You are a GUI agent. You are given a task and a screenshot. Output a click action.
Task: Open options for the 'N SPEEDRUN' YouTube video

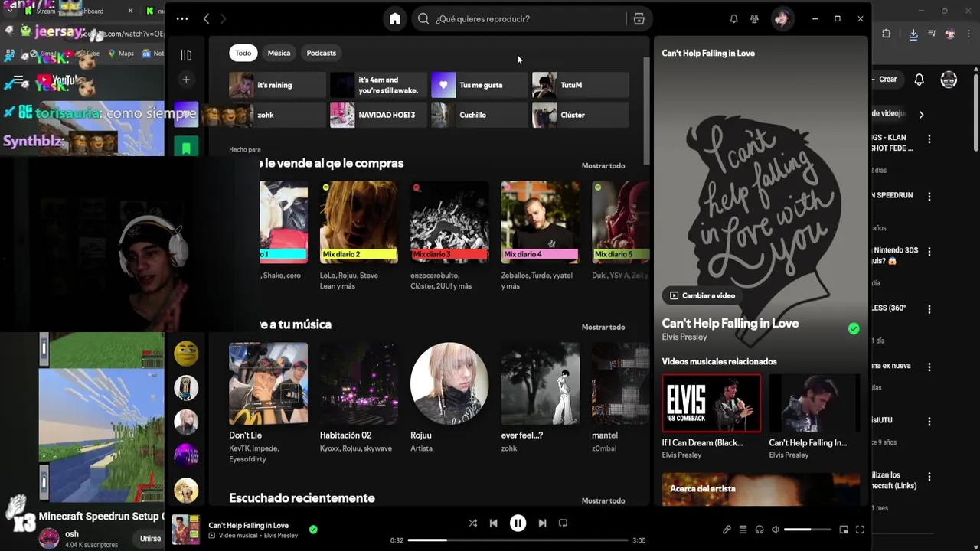pyautogui.click(x=929, y=197)
